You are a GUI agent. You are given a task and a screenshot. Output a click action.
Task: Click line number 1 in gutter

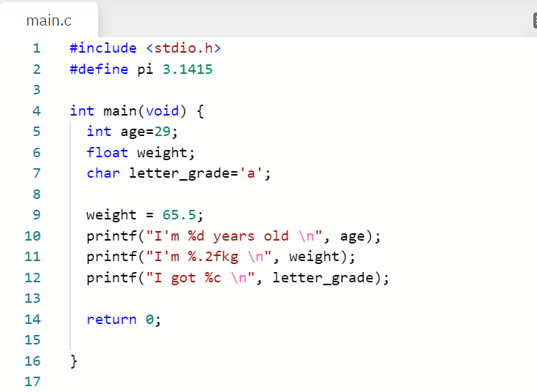[37, 48]
